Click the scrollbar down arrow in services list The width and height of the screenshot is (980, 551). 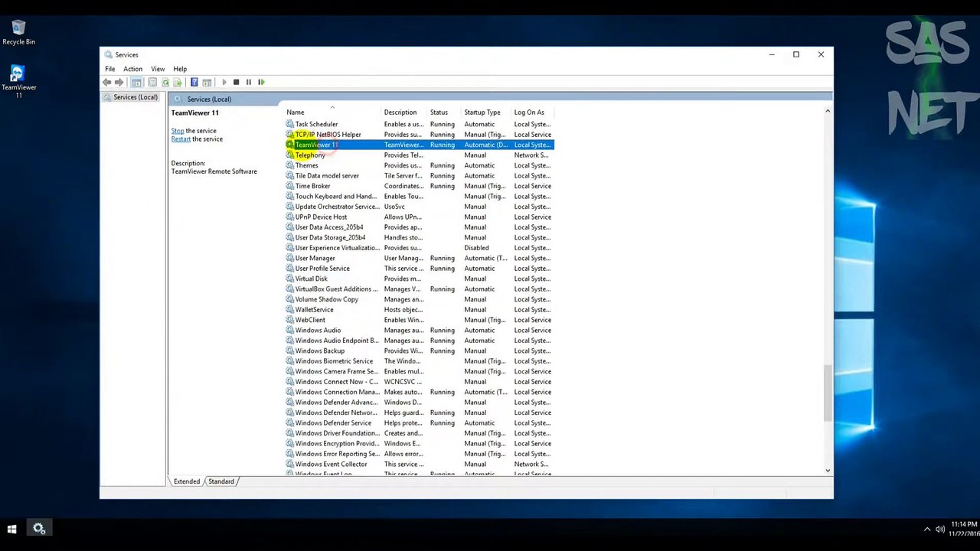[x=828, y=470]
